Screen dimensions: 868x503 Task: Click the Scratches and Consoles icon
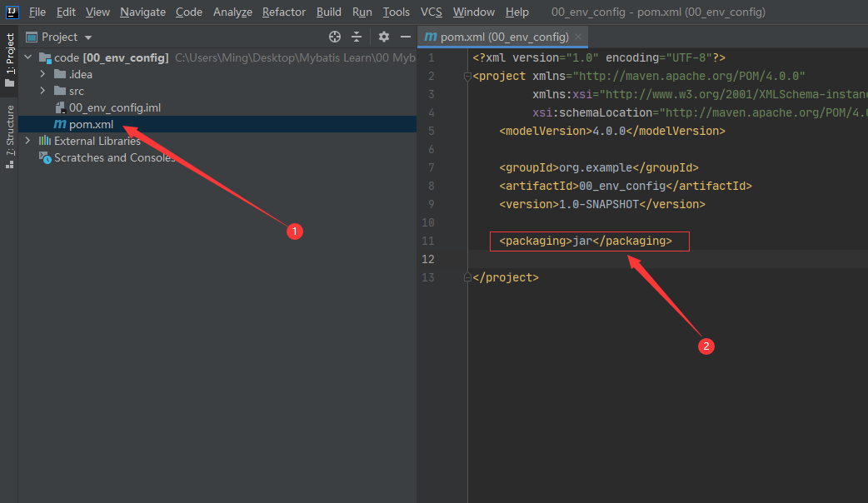coord(45,157)
